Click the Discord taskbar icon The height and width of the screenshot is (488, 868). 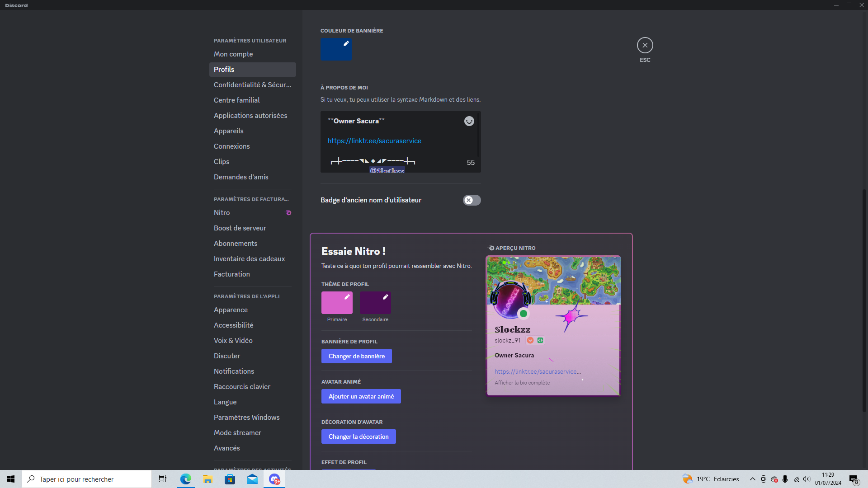274,479
